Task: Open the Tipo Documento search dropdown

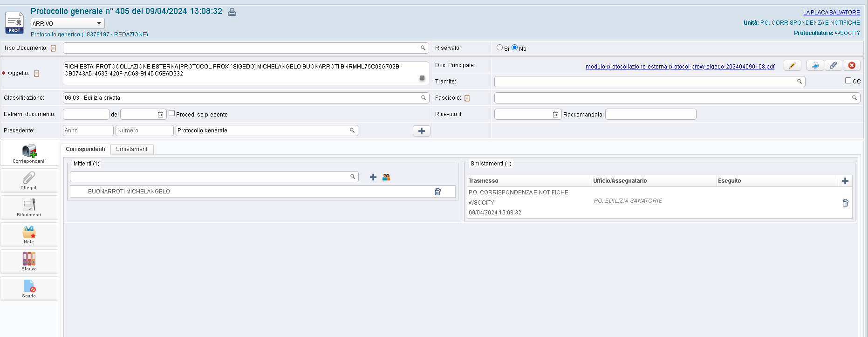Action: [x=423, y=48]
